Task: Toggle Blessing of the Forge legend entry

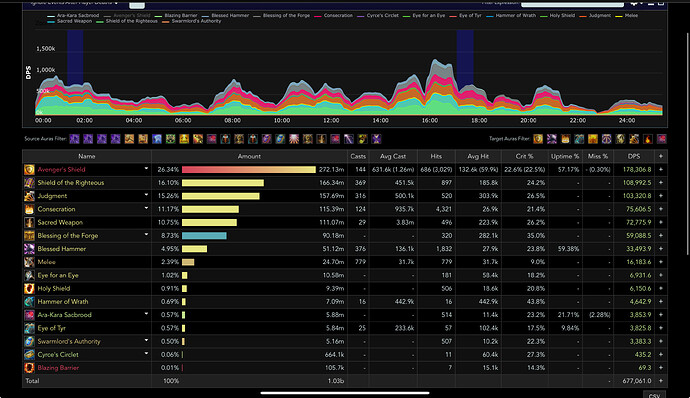Action: tap(282, 15)
